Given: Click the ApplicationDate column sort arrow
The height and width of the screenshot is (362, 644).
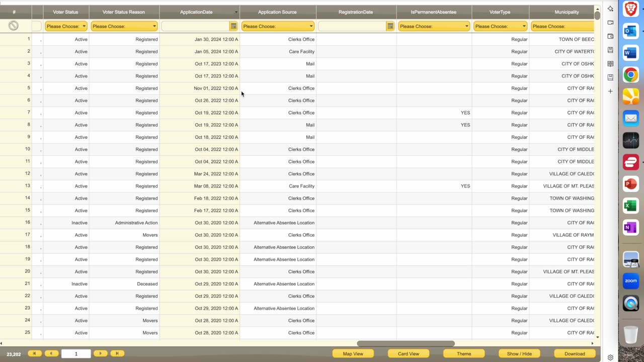Looking at the screenshot, I should tap(236, 12).
